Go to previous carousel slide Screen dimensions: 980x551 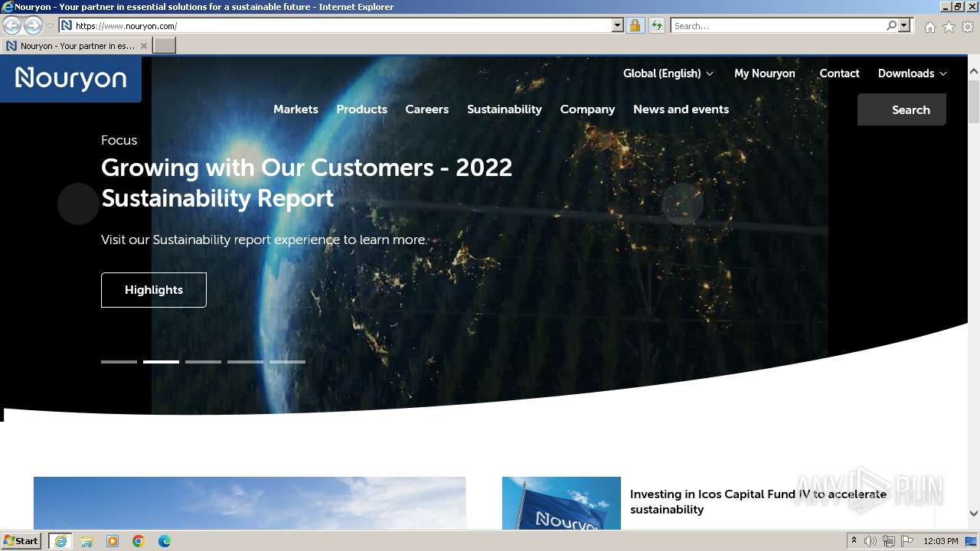78,204
